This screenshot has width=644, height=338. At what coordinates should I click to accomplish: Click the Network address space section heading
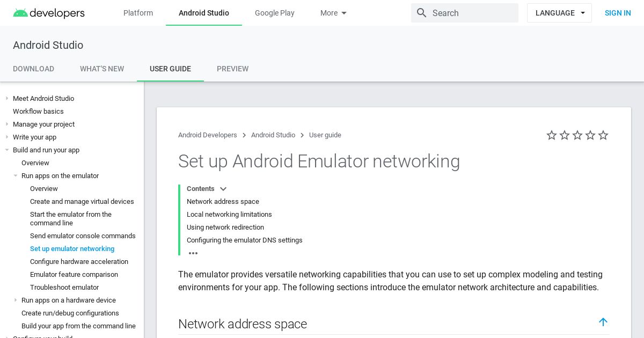tap(243, 324)
